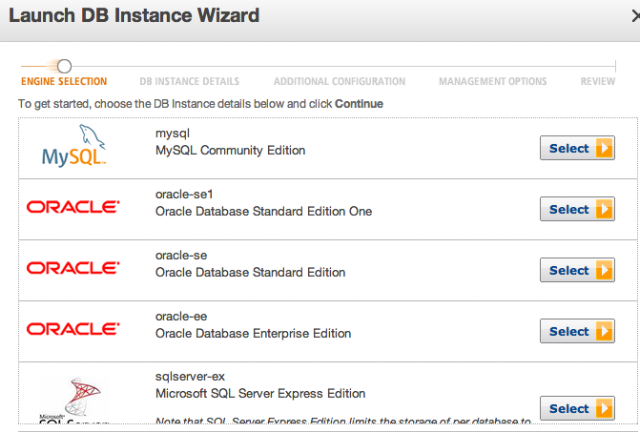Click the 'MySQL Community Edition' description
Viewport: 640px width, 433px height.
point(230,150)
